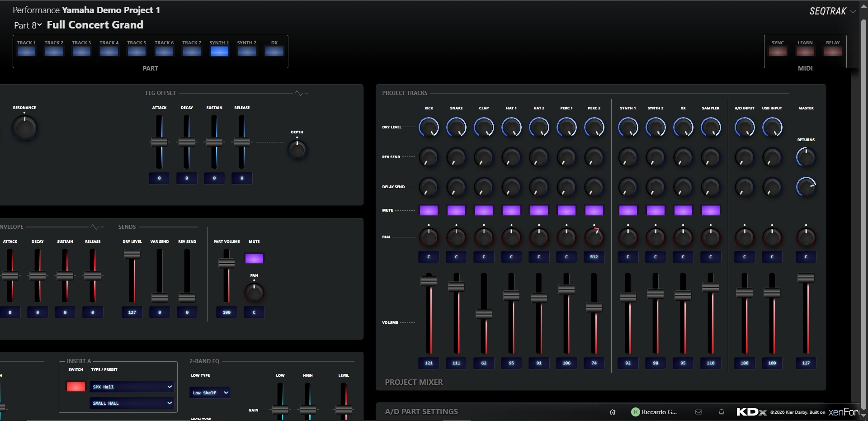Image resolution: width=868 pixels, height=421 pixels.
Task: Click the home icon in footer
Action: [x=613, y=412]
